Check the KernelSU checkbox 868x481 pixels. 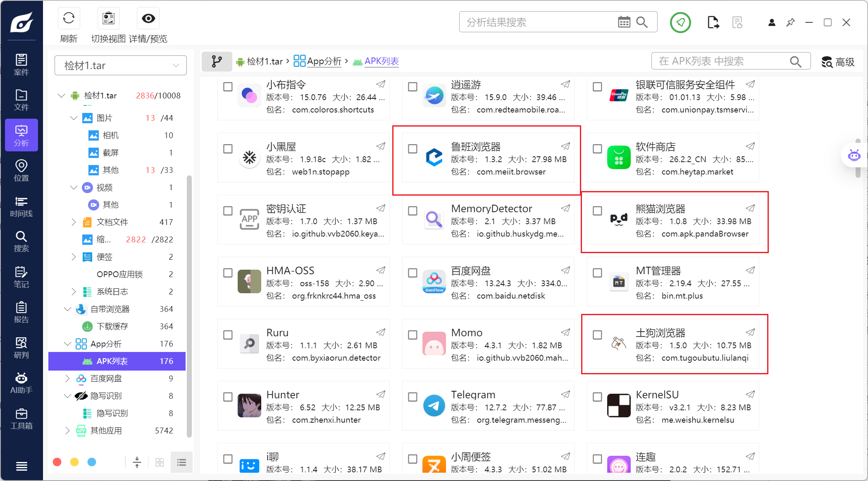(597, 397)
